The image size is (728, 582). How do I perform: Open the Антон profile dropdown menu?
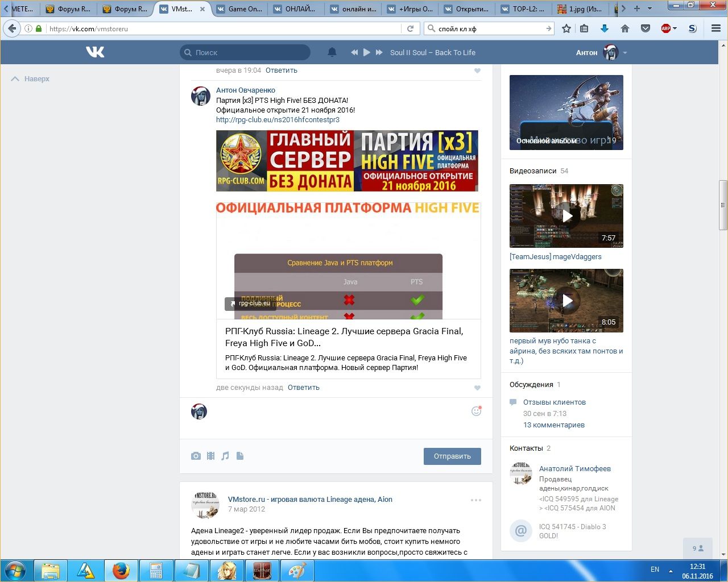624,53
